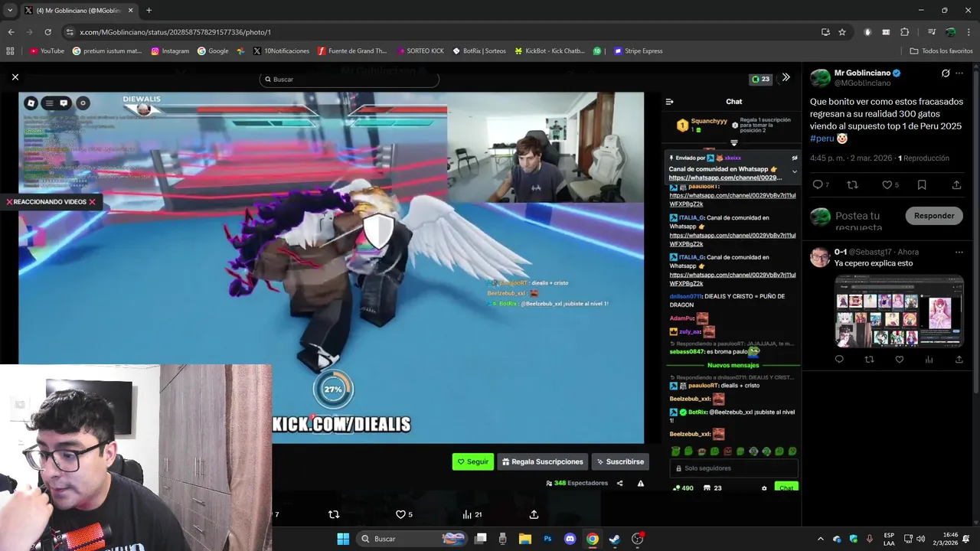Open the SORTEO KICK bookmark
The height and width of the screenshot is (551, 980).
[x=420, y=51]
